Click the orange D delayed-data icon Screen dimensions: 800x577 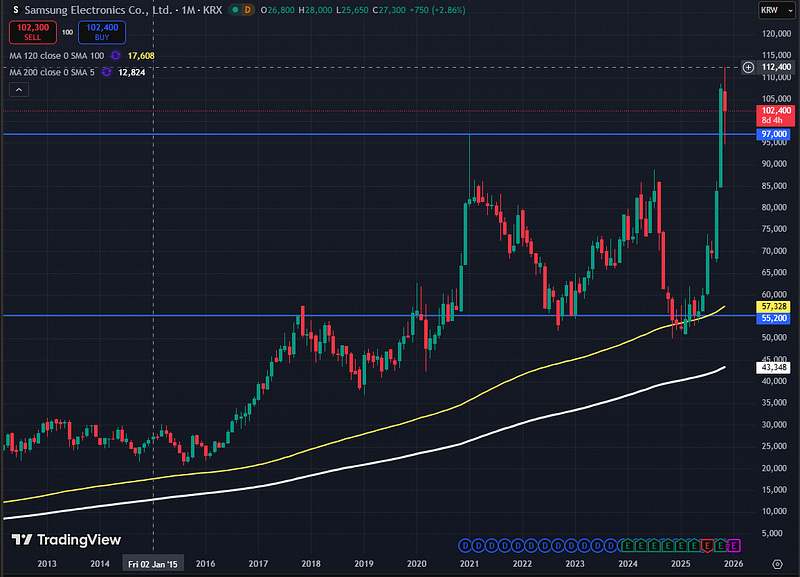pos(247,10)
